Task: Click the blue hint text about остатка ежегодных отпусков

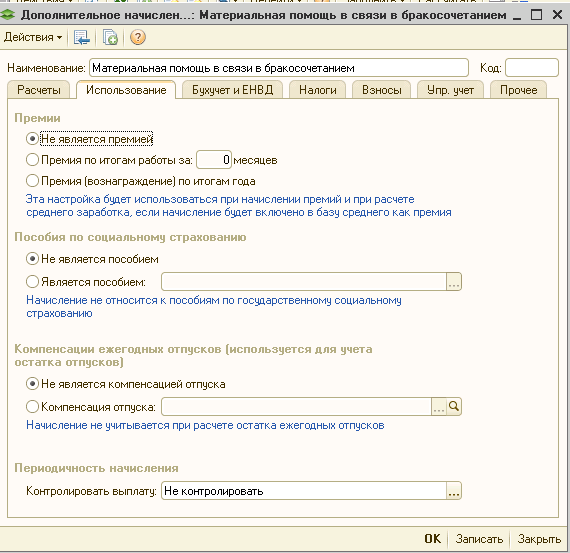Action: (205, 425)
